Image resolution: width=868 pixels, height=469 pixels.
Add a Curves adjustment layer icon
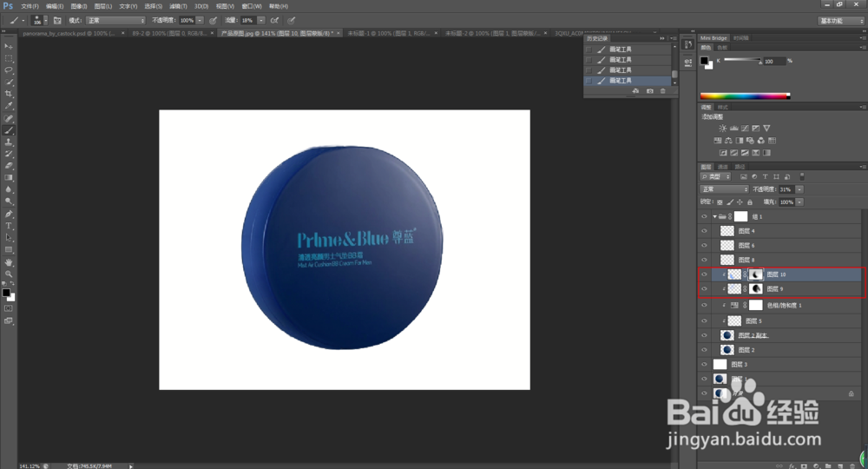click(x=745, y=128)
